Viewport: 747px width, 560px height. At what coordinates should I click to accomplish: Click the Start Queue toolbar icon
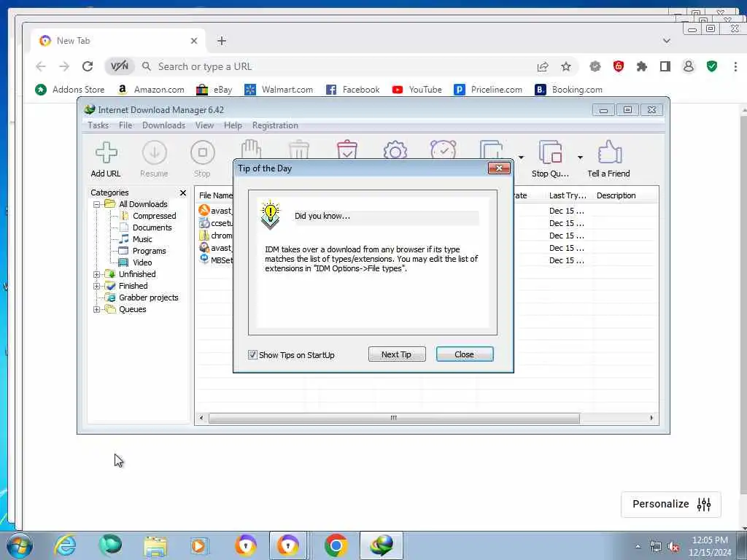[491, 149]
